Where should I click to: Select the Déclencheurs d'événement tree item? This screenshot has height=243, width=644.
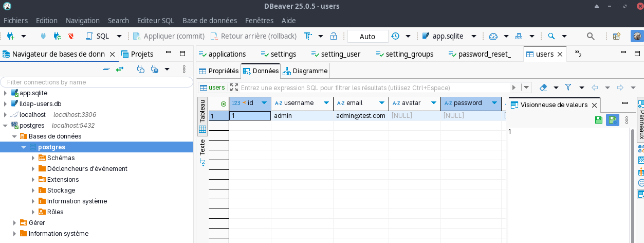click(x=87, y=169)
